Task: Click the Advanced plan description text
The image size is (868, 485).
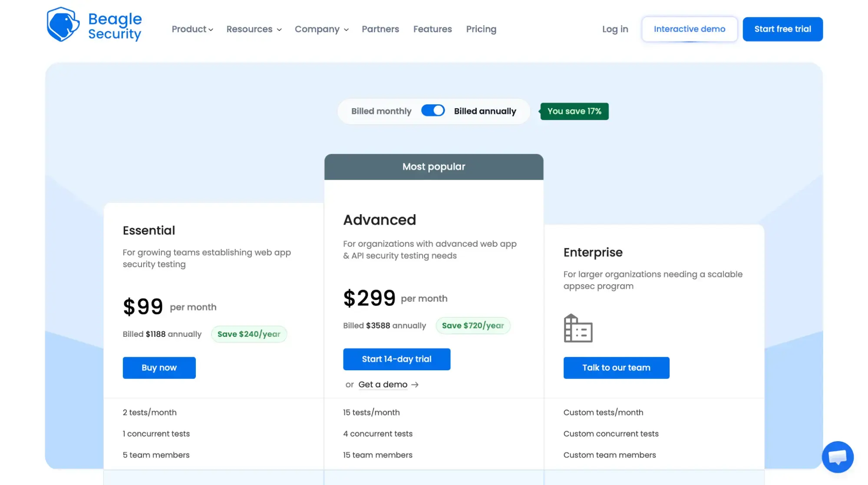Action: coord(430,249)
